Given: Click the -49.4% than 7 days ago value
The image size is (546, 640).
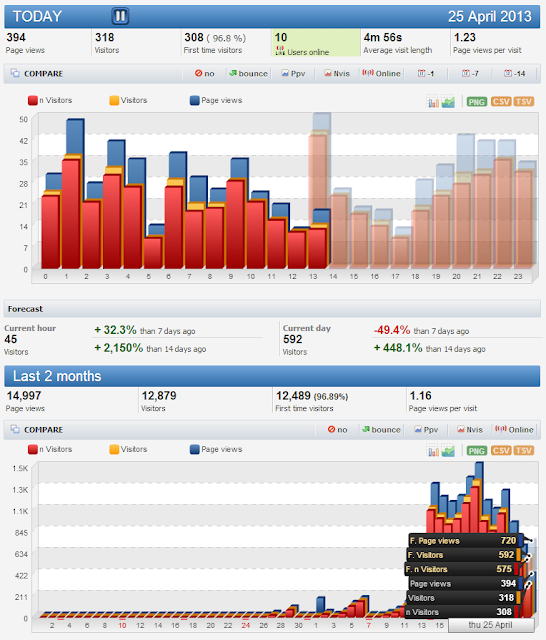Looking at the screenshot, I should (421, 330).
